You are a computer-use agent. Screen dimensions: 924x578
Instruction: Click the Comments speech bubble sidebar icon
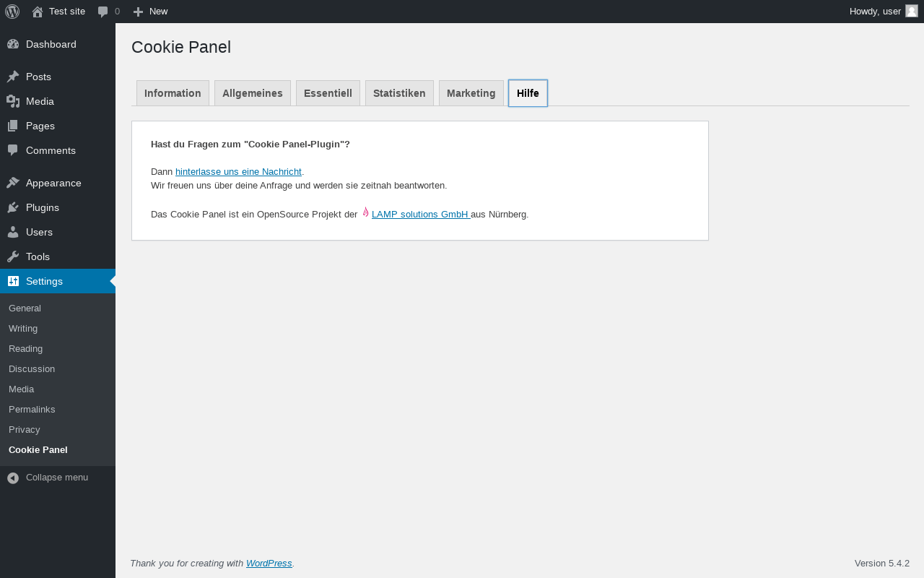point(13,150)
